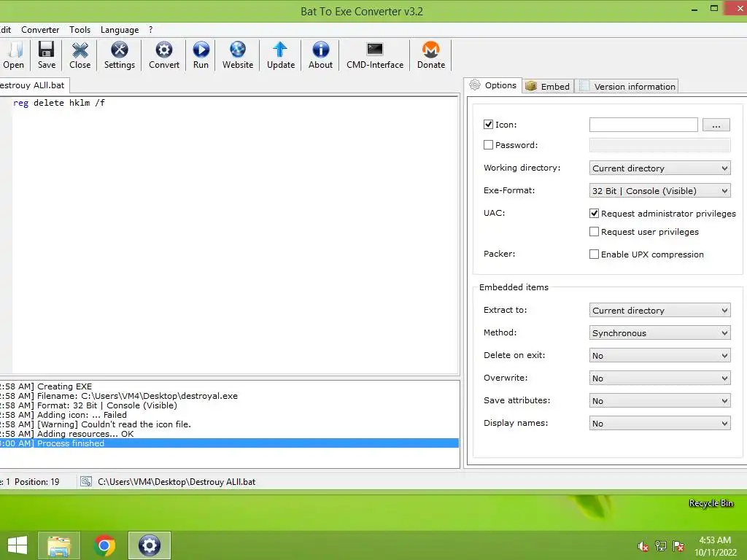Open the Method dropdown
747x560 pixels.
[659, 332]
